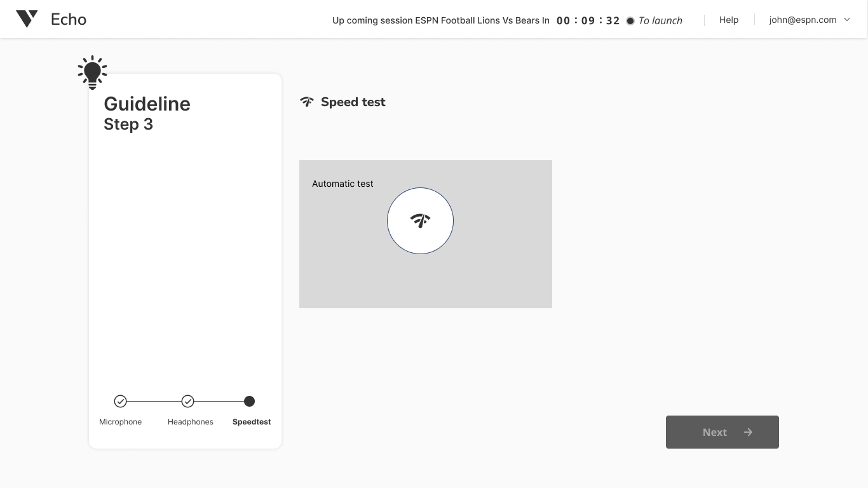Click the speed test icon beside heading
Image resolution: width=868 pixels, height=488 pixels.
tap(307, 102)
